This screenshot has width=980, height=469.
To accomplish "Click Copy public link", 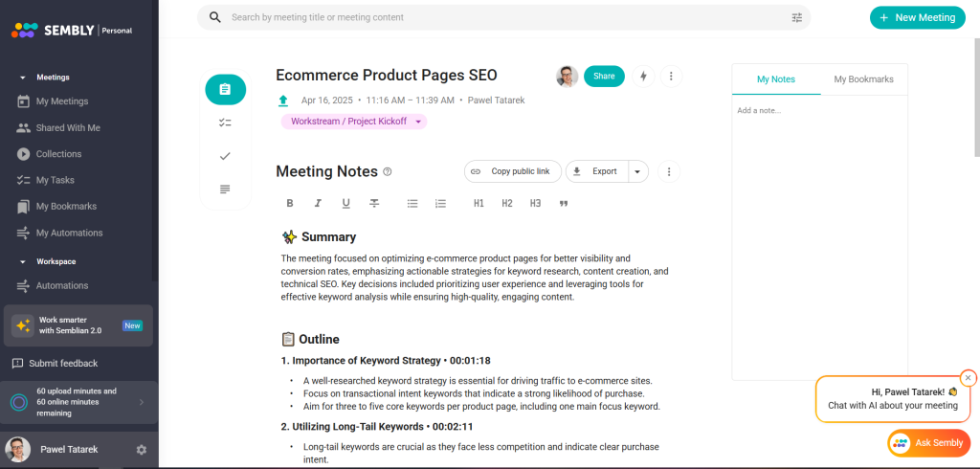I will tap(513, 171).
